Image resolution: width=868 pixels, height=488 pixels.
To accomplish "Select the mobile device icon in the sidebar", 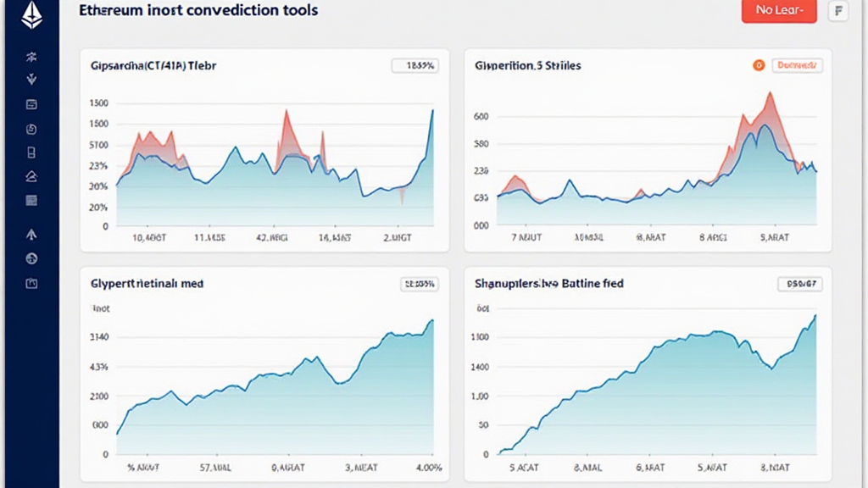I will tap(32, 152).
